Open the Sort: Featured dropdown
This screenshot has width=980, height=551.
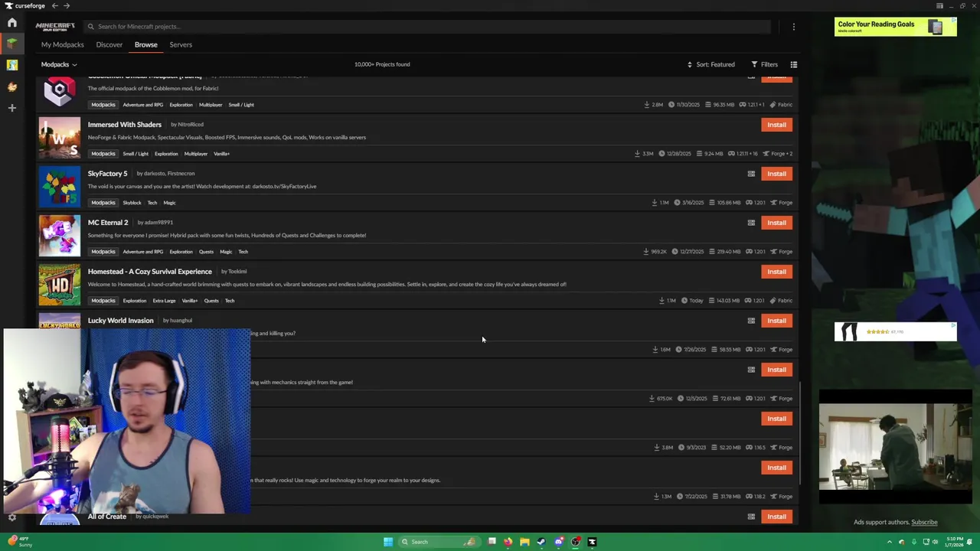coord(710,64)
